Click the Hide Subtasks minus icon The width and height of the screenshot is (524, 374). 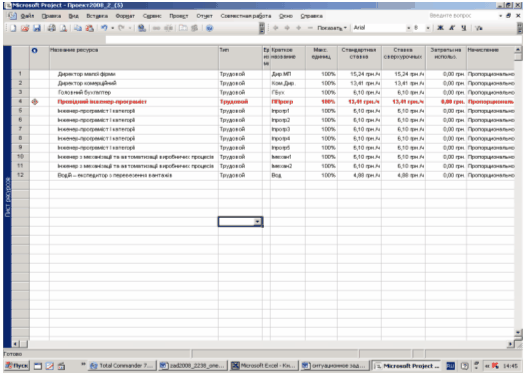point(310,28)
